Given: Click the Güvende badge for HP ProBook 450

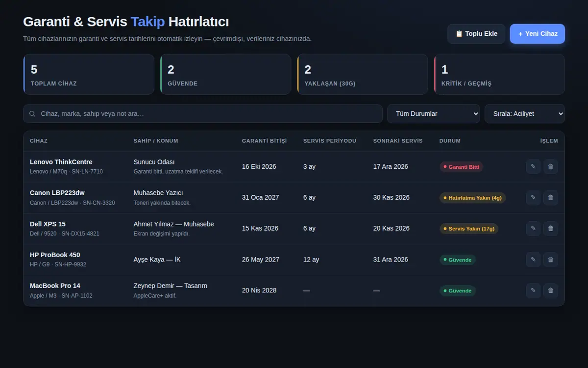Looking at the screenshot, I should (457, 260).
